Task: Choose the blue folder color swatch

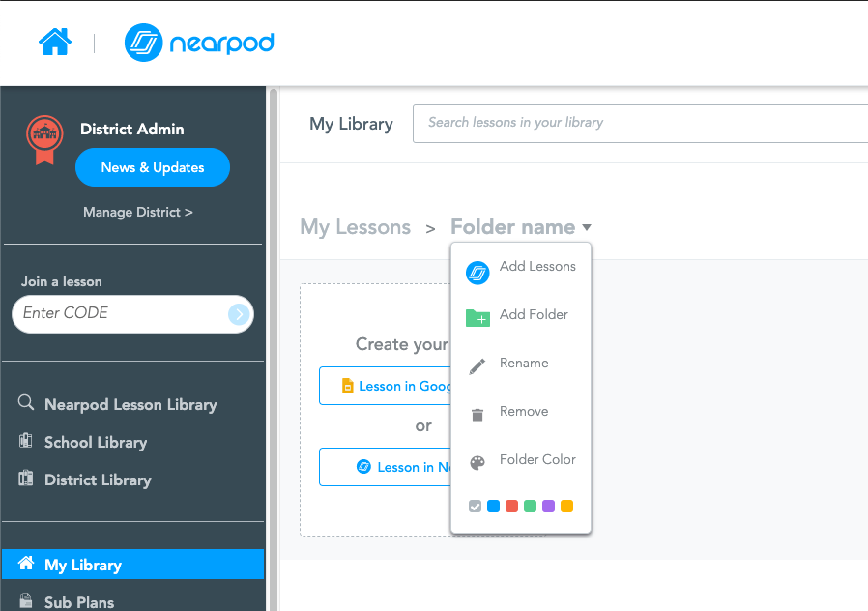Action: 493,506
